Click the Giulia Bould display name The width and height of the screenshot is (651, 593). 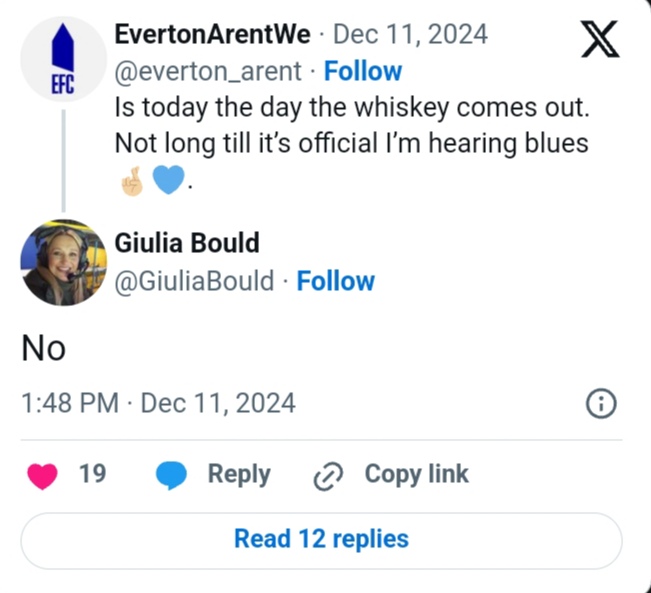pyautogui.click(x=188, y=243)
